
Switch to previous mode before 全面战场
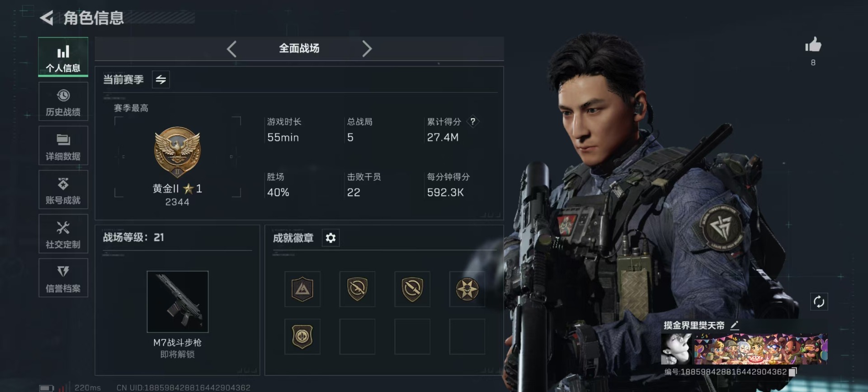coord(231,48)
